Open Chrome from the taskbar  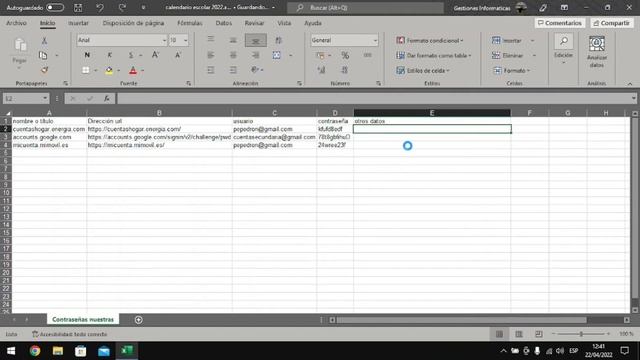tap(35, 351)
